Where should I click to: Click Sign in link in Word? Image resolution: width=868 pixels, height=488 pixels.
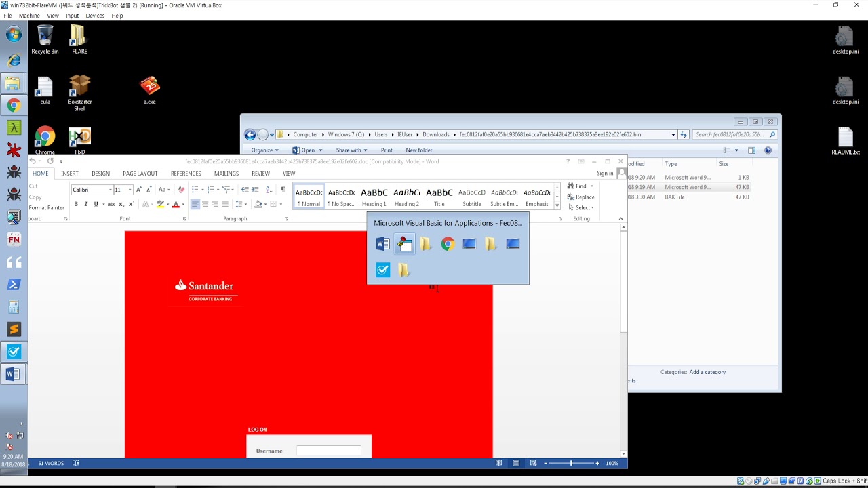pyautogui.click(x=605, y=174)
